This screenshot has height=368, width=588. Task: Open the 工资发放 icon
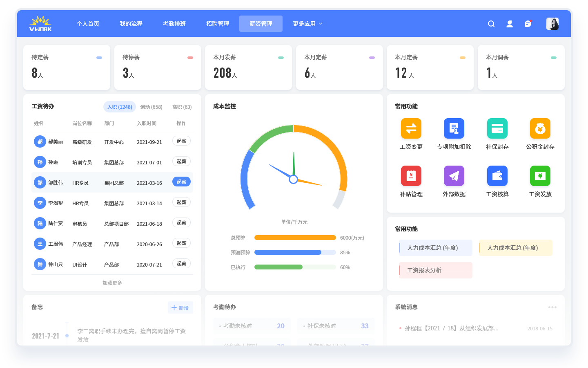point(540,176)
